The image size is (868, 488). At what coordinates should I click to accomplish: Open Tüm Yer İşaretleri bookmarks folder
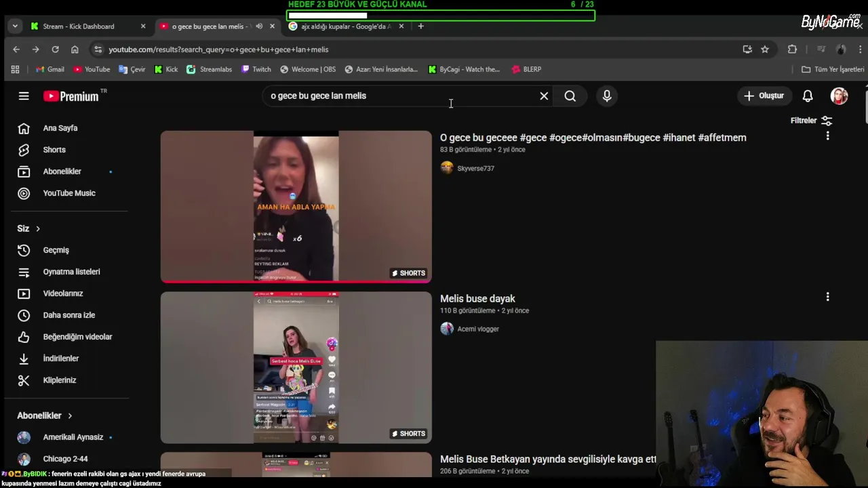pos(833,69)
